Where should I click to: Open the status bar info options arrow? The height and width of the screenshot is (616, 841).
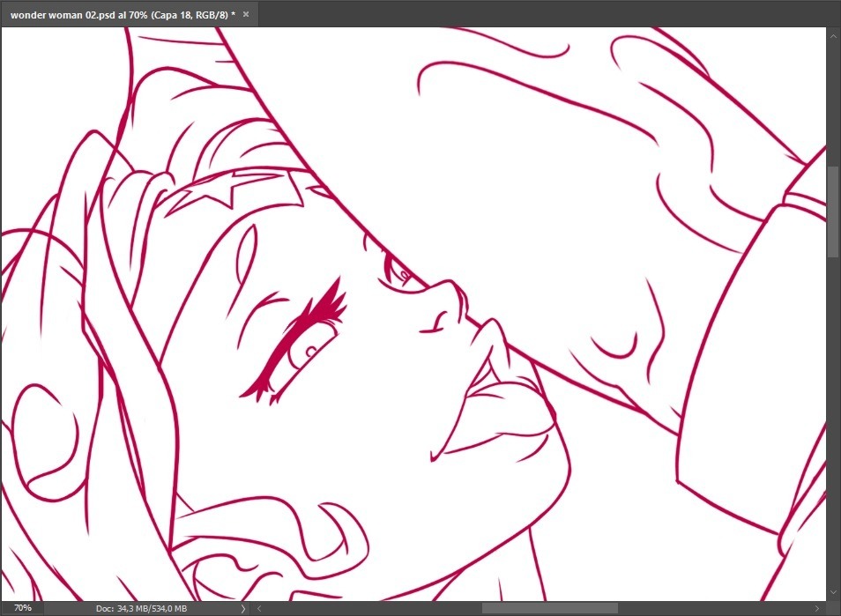(x=243, y=608)
